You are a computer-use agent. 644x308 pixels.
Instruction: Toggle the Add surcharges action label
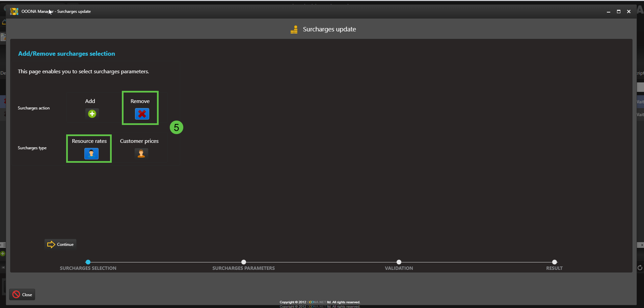tap(90, 101)
